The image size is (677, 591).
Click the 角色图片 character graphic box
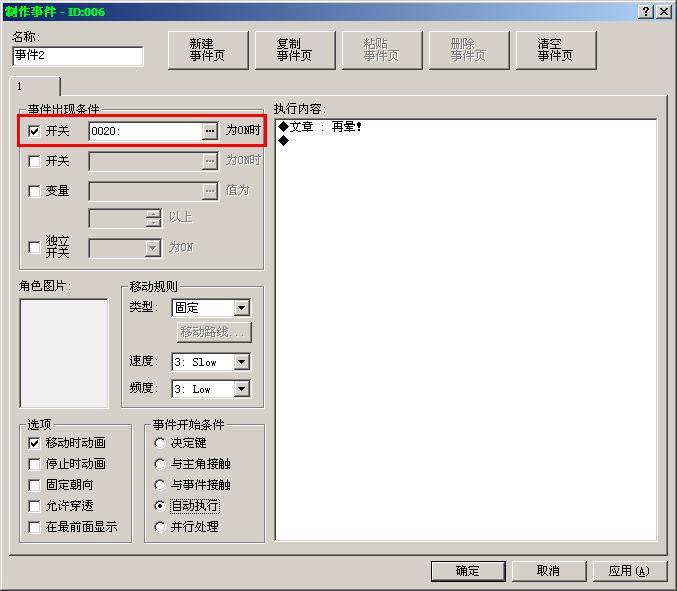(x=64, y=353)
